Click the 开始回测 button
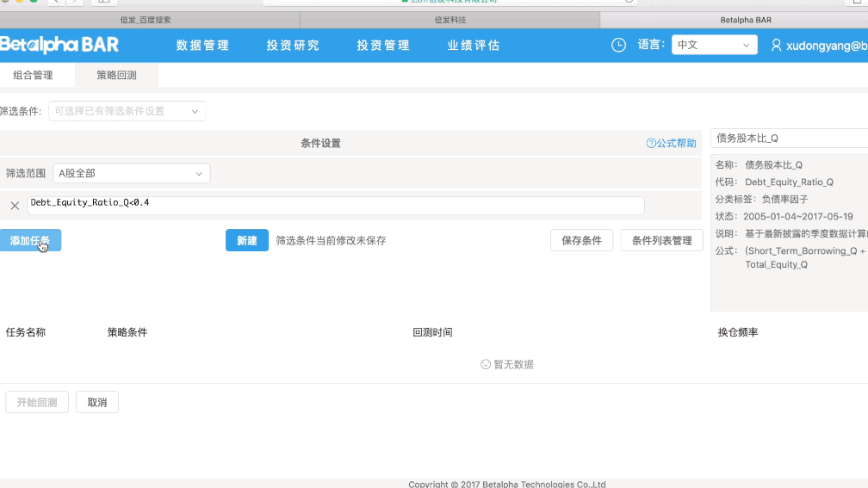The height and width of the screenshot is (488, 868). (x=37, y=402)
